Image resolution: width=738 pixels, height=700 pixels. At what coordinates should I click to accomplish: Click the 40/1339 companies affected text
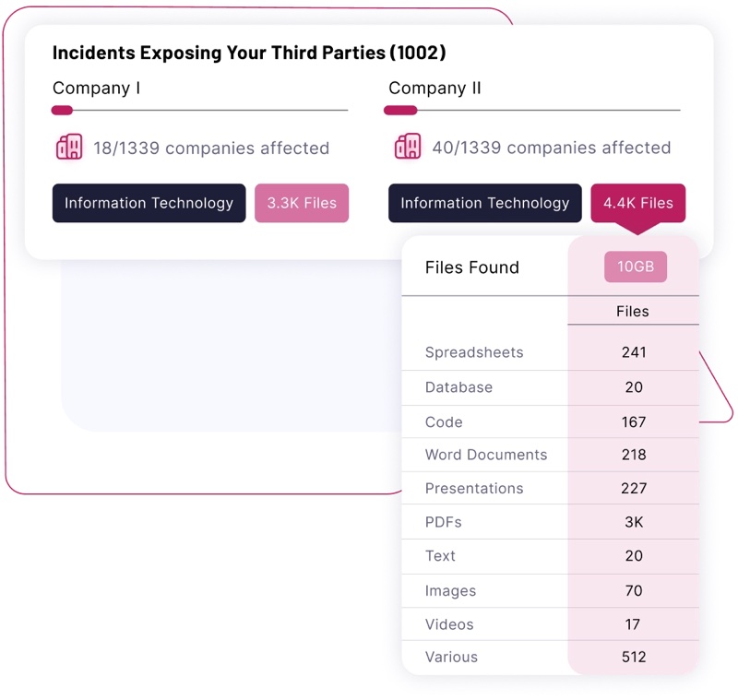[551, 148]
